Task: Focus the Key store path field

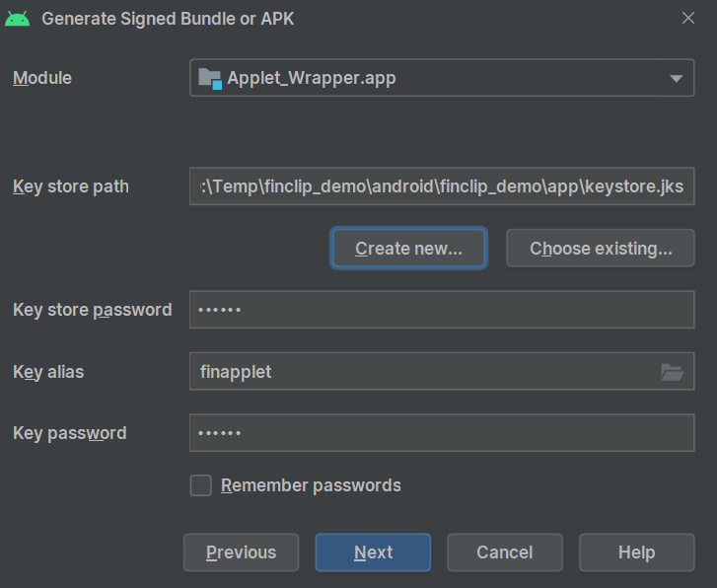Action: [x=442, y=186]
